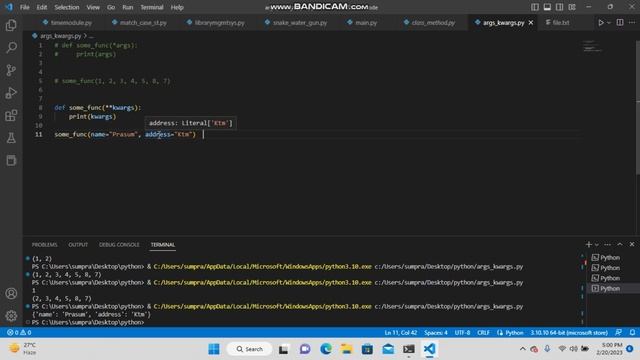The width and height of the screenshot is (640, 360).
Task: Show the Output panel tab
Action: coord(78,244)
